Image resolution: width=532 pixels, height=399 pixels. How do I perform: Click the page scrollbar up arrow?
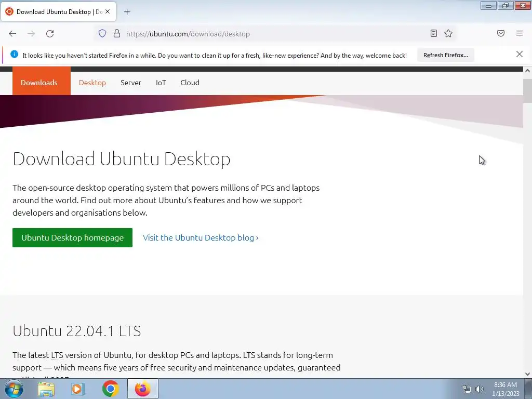527,70
